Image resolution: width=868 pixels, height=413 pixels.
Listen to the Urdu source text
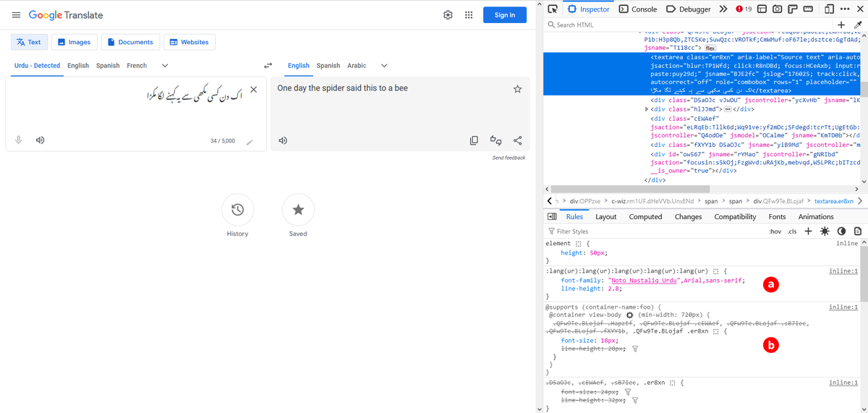[x=41, y=140]
